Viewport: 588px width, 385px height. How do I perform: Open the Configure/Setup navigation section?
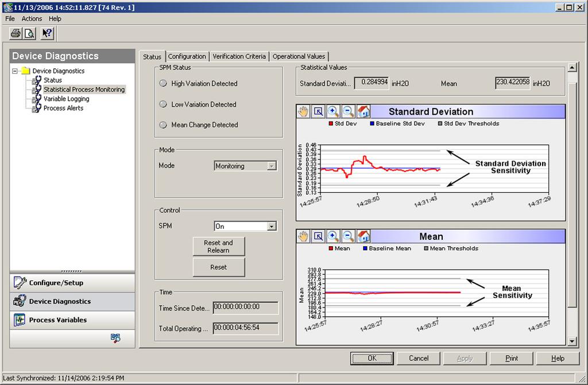[72, 283]
